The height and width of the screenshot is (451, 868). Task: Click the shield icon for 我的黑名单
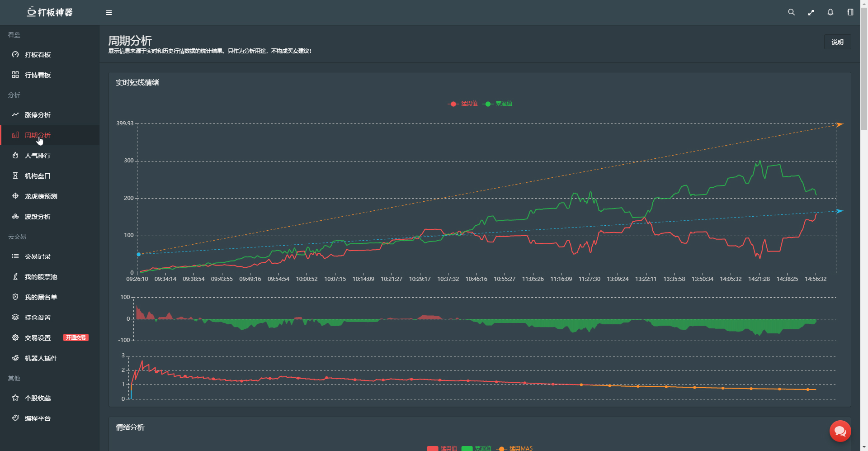pos(15,297)
